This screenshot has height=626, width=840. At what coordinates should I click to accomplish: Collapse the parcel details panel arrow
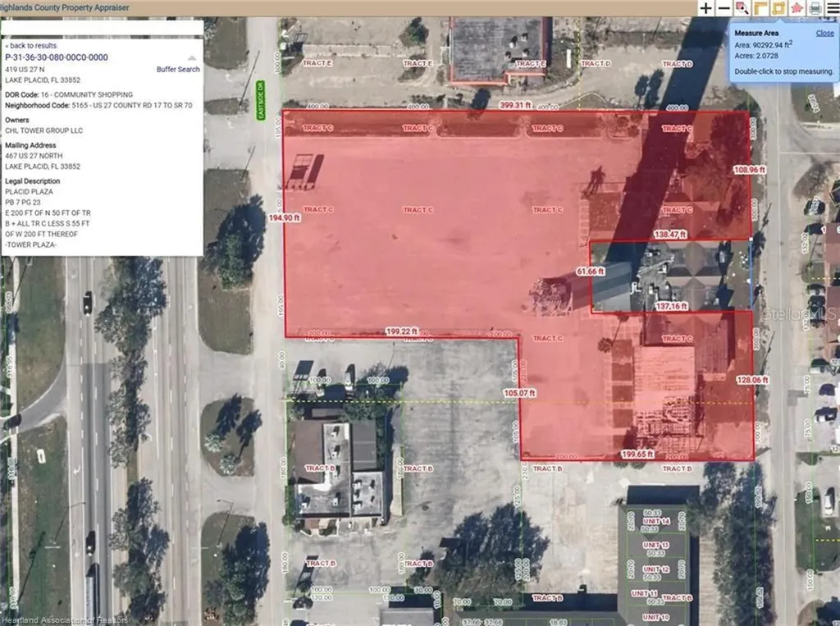click(x=192, y=58)
